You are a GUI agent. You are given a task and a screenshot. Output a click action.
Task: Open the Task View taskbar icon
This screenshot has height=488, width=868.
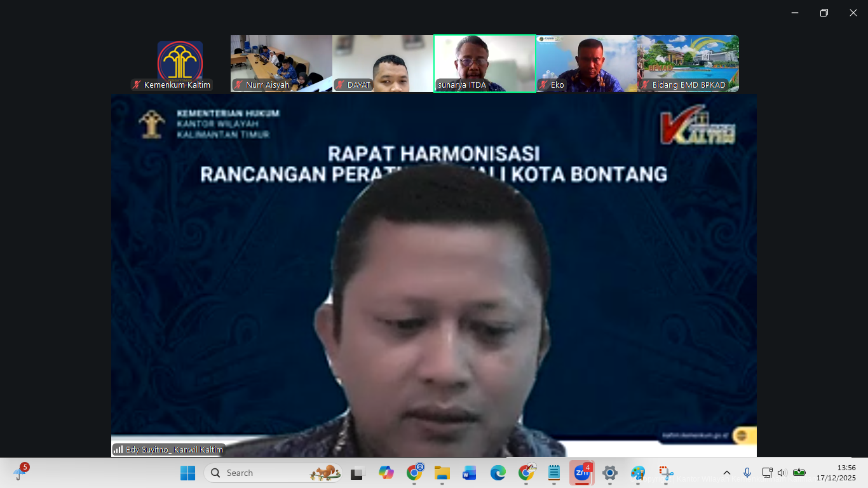tap(358, 473)
